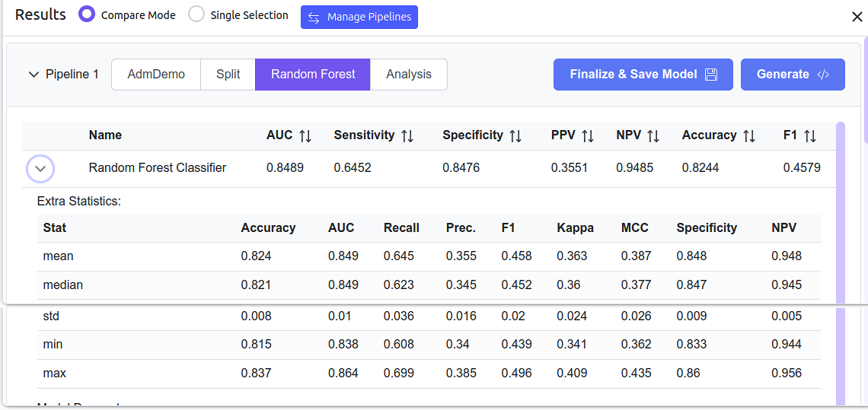Collapse Pipeline 1 chevron

click(x=34, y=75)
